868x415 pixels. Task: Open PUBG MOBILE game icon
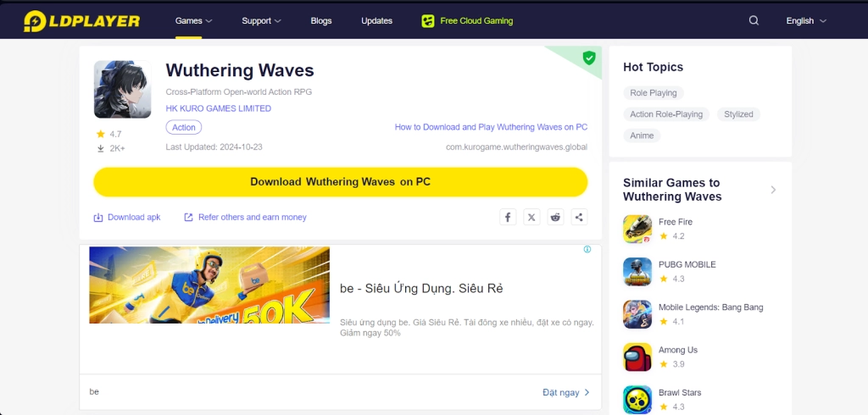[637, 272]
